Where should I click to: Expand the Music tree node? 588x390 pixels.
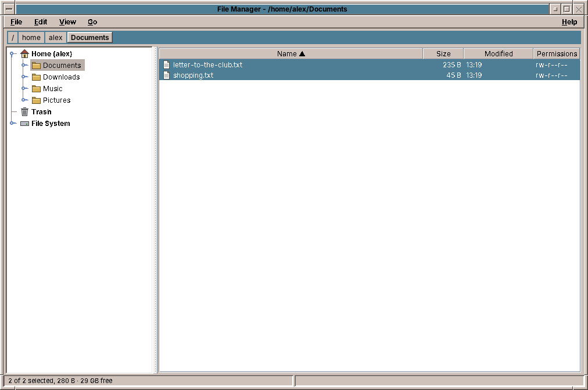tap(24, 88)
